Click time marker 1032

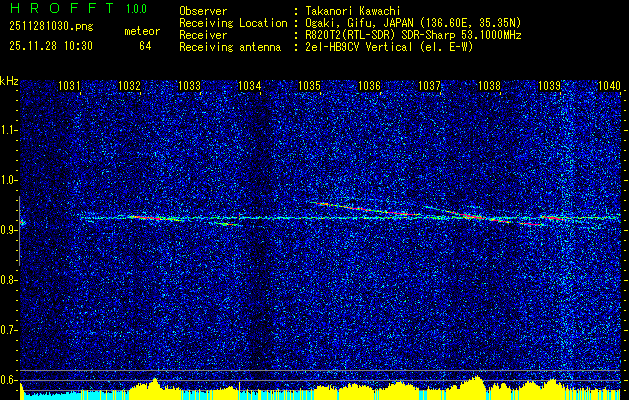tap(129, 85)
